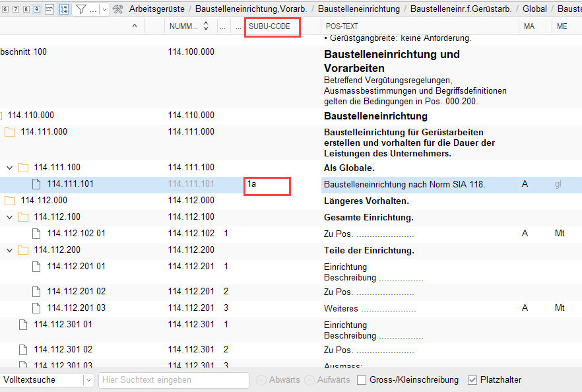
Task: Click the 'Teile der Einrichtung.' position text
Action: click(x=369, y=251)
